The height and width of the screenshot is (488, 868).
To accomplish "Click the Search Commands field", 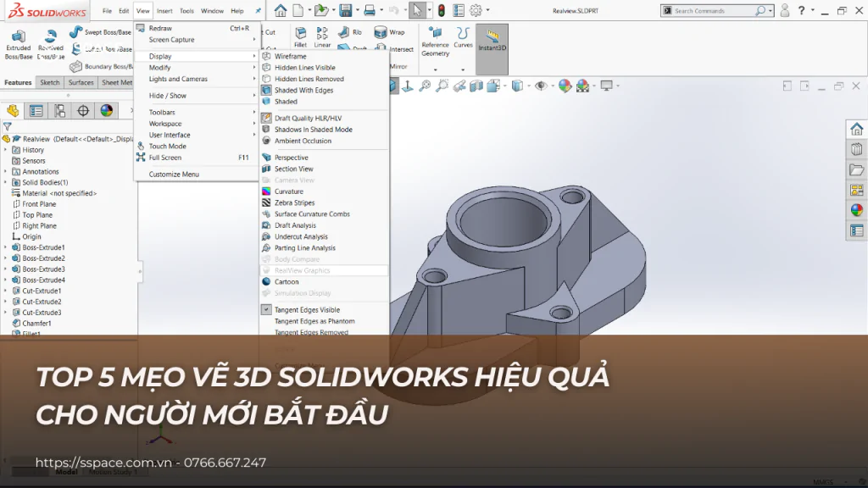I will click(714, 10).
